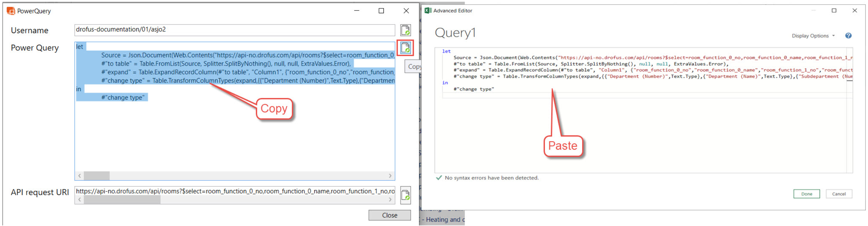The width and height of the screenshot is (868, 226).
Task: Maximize the PowerQuery dialog window
Action: [x=381, y=11]
